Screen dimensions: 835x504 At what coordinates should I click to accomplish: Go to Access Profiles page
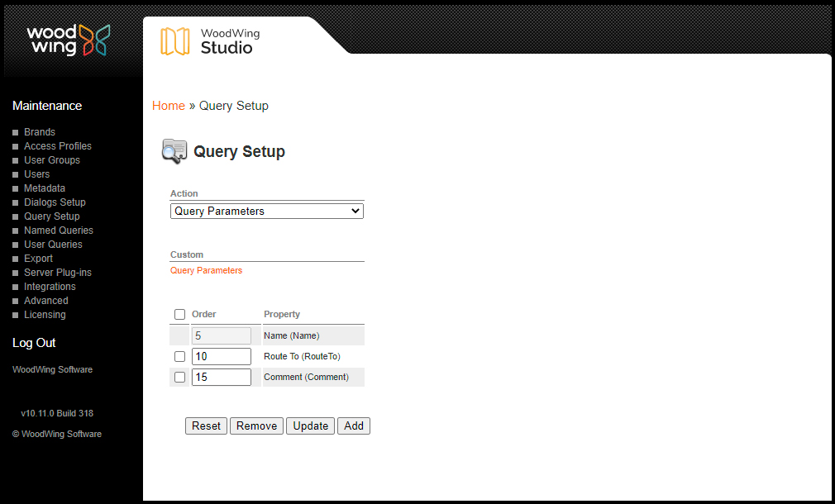coord(57,146)
